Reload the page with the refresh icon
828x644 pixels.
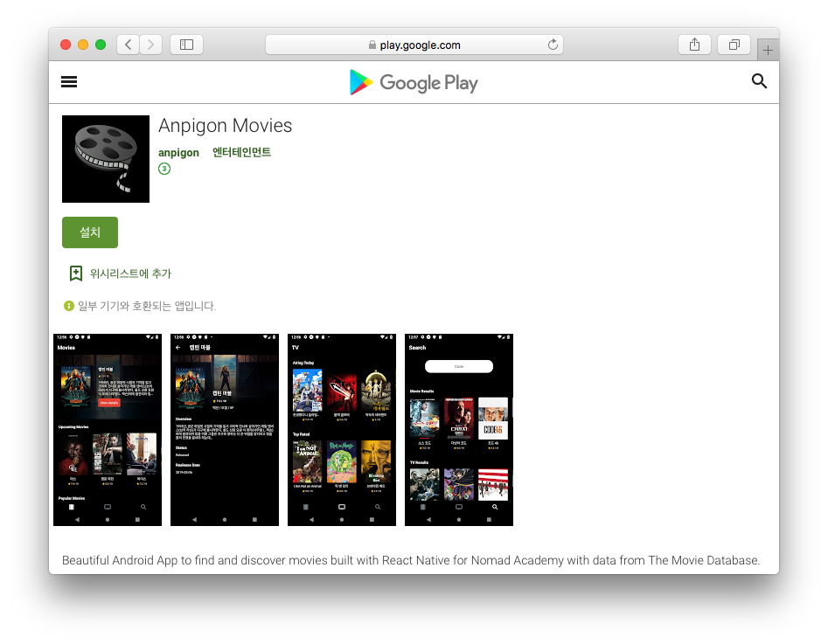pos(553,45)
